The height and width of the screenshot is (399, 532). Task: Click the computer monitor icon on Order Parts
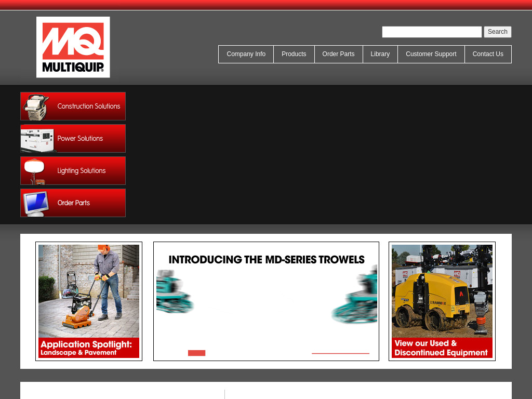coord(36,204)
